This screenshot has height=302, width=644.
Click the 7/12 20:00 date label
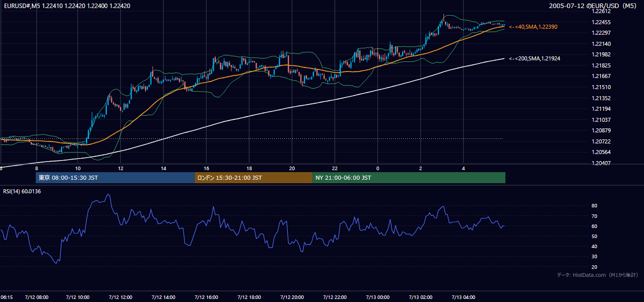coord(292,297)
